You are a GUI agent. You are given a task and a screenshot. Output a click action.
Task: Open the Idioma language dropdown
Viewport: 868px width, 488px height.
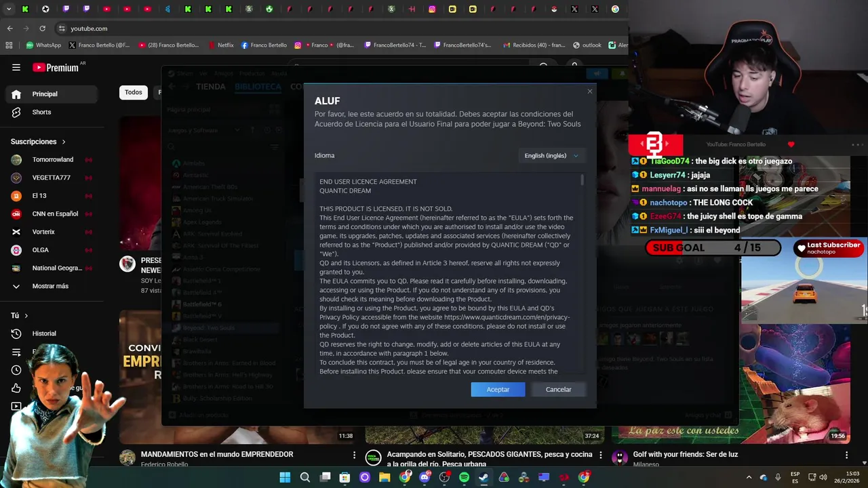point(551,155)
